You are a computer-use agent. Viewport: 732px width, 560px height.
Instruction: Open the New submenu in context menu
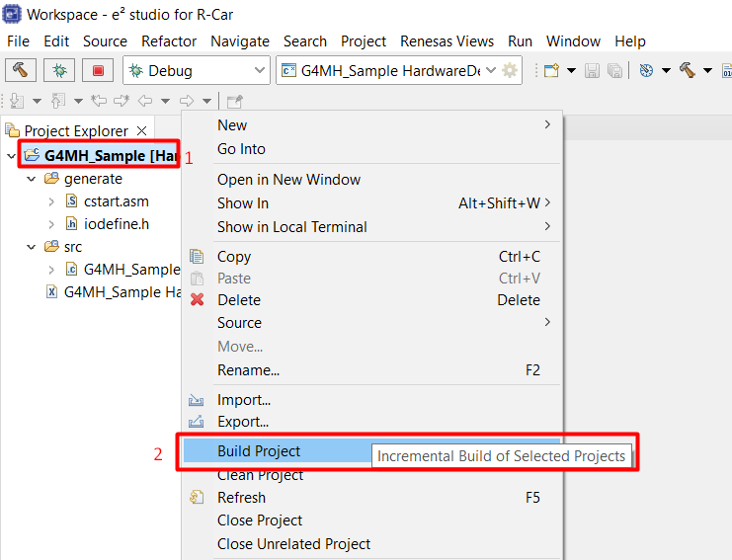232,125
